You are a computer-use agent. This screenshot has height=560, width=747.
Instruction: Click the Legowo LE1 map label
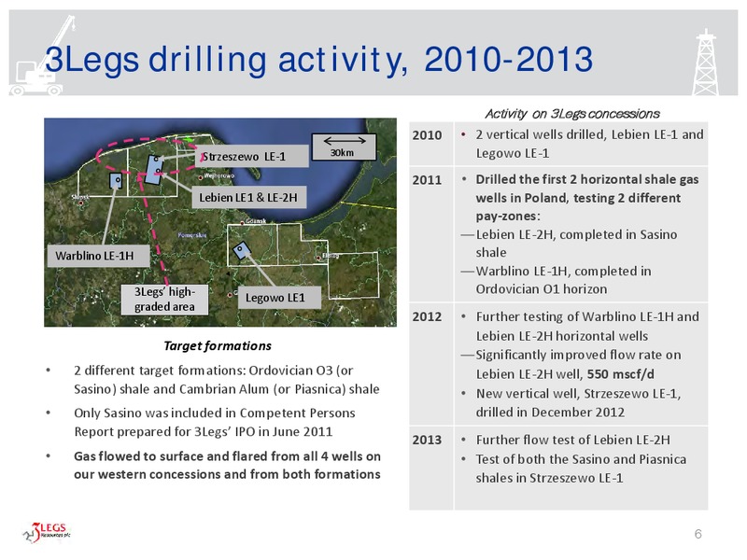pos(279,298)
